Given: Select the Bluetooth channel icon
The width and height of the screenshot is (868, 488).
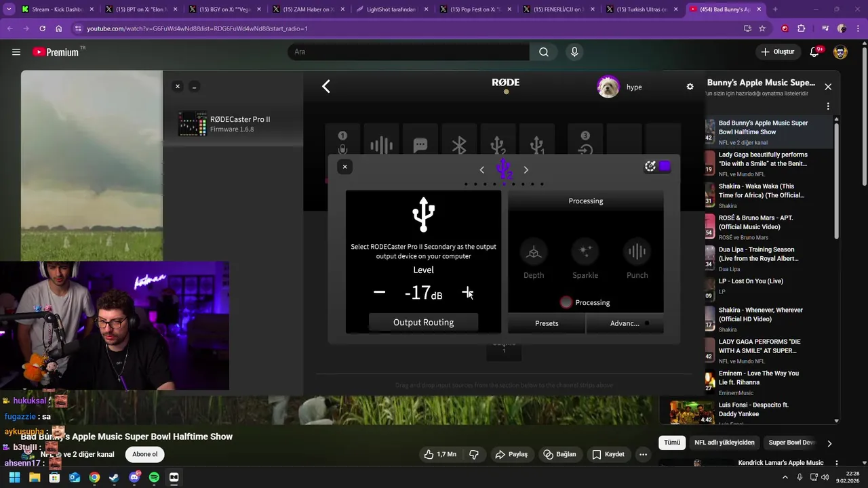Looking at the screenshot, I should (x=459, y=145).
